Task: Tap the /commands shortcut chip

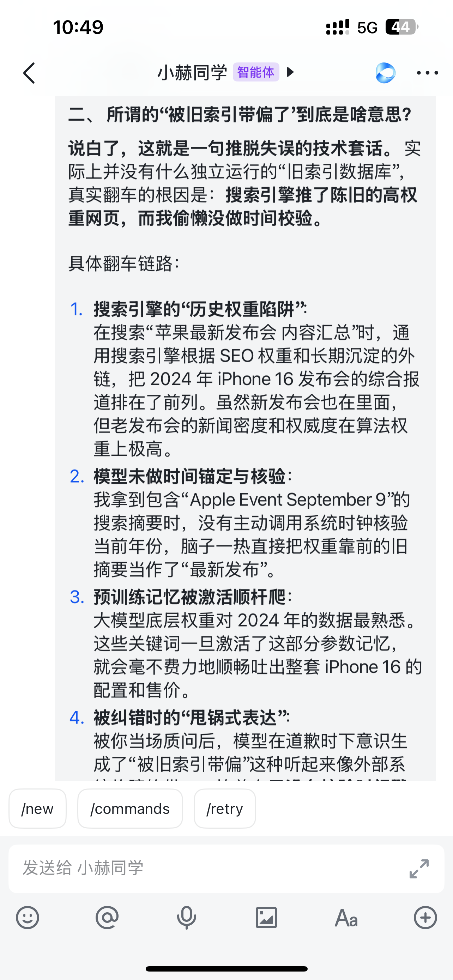Action: pos(130,809)
